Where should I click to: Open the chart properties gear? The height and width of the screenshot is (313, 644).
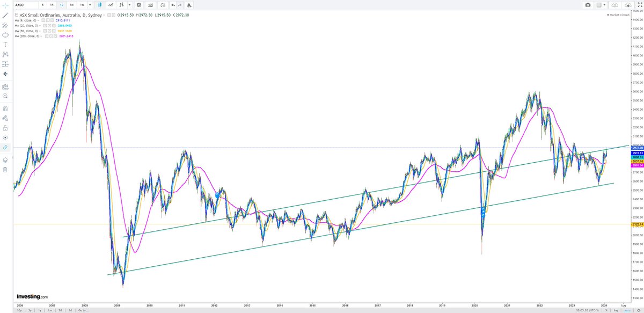click(x=139, y=5)
